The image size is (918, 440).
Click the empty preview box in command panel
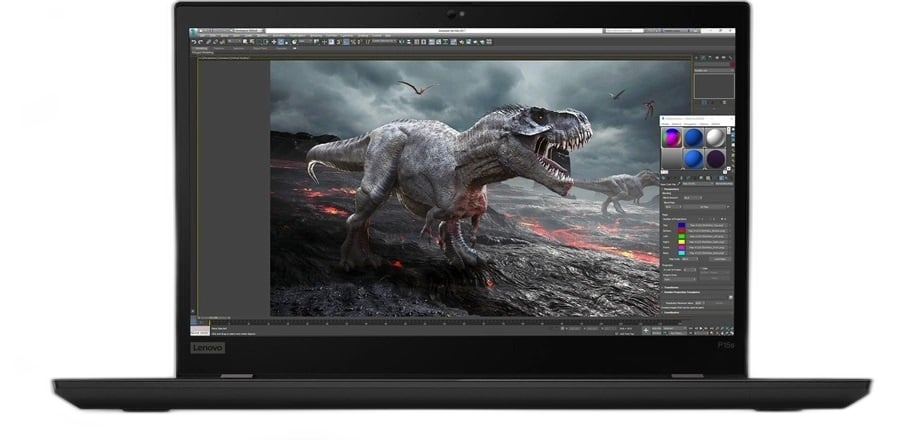pos(714,86)
